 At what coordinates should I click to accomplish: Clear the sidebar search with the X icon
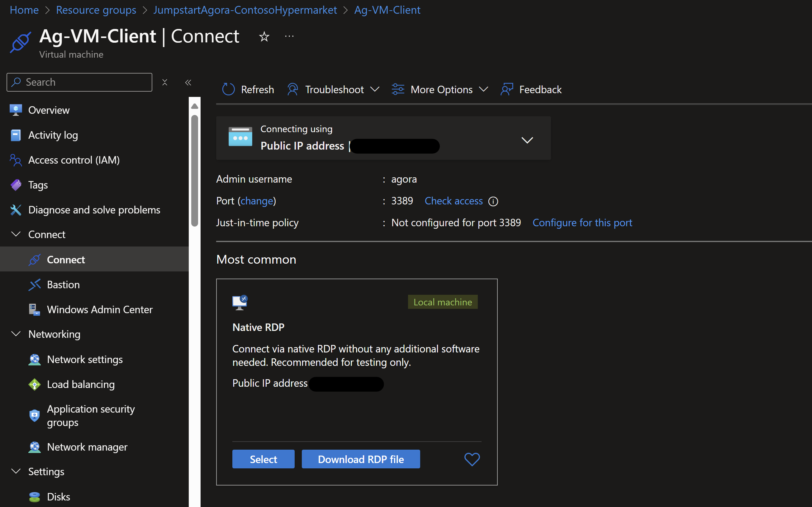[x=164, y=82]
